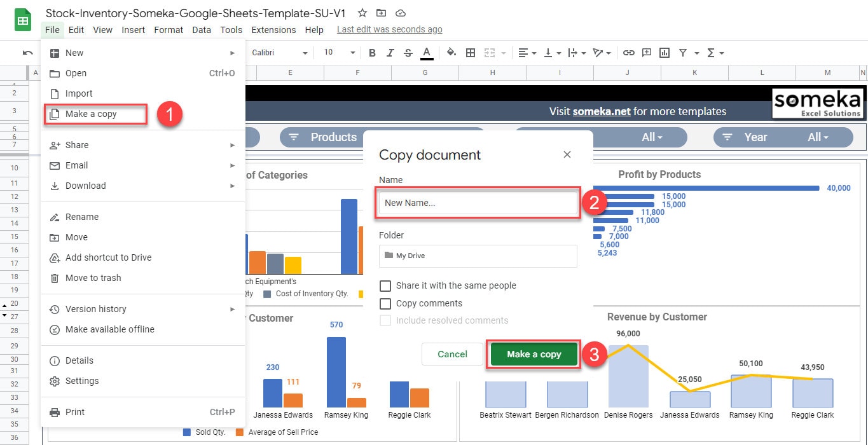Insert a link
The image size is (868, 445).
(629, 53)
